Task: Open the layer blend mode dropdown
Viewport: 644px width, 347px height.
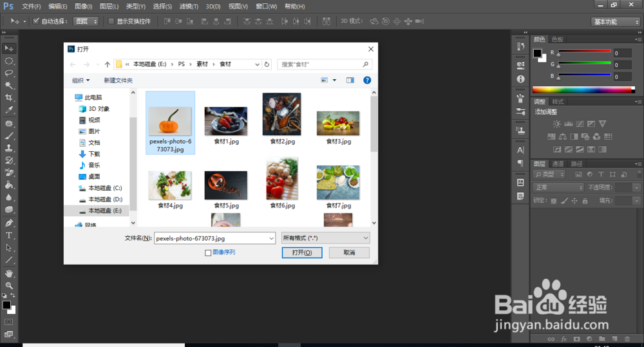Action: (558, 187)
